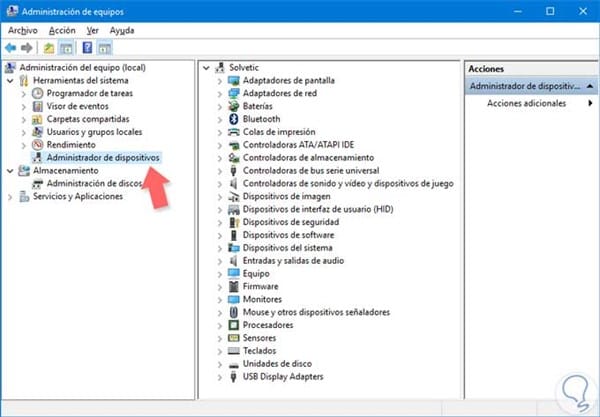The image size is (600, 417).
Task: Click the Procesadores chip icon
Action: point(233,325)
